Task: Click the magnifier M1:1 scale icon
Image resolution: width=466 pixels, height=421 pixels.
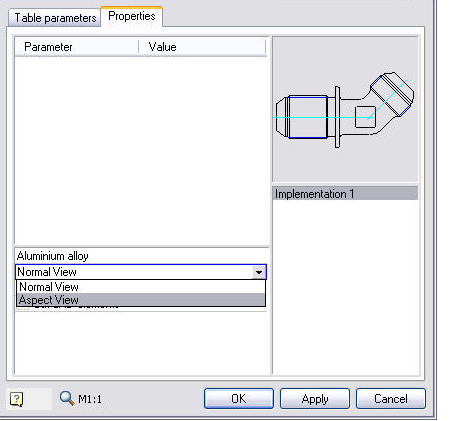Action: pos(67,398)
